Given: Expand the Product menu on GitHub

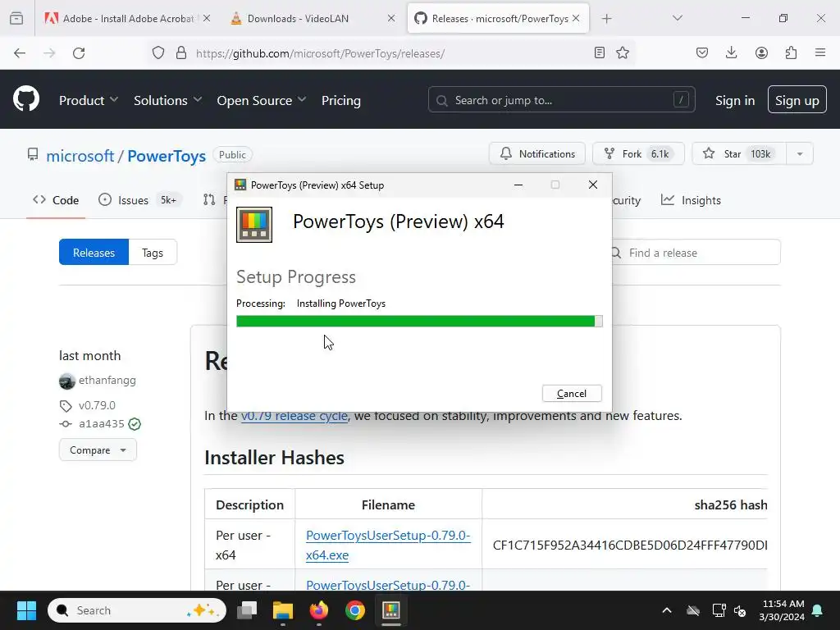Looking at the screenshot, I should [89, 100].
